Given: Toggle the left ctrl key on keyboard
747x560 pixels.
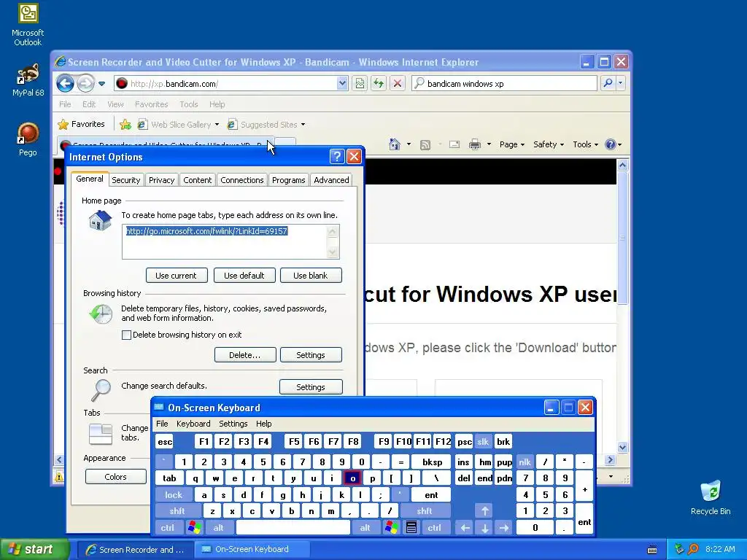Looking at the screenshot, I should tap(168, 528).
